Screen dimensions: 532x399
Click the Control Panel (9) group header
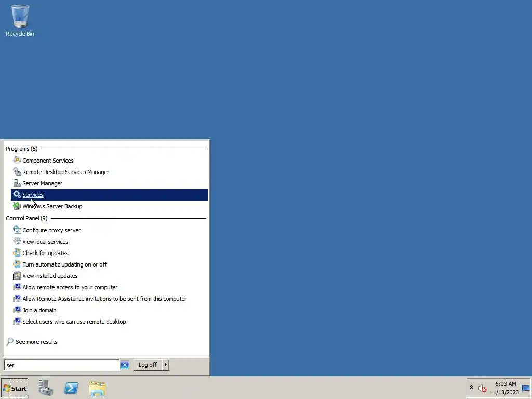[x=26, y=218]
